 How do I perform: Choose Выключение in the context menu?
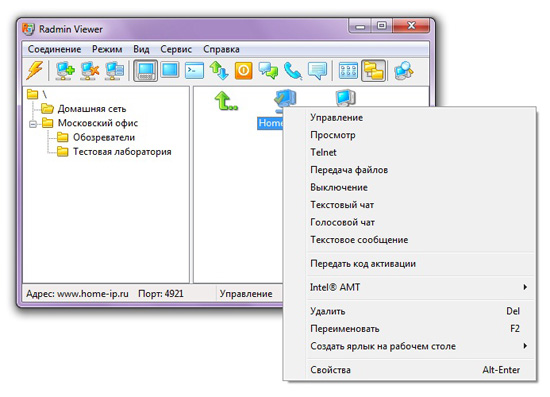point(410,187)
